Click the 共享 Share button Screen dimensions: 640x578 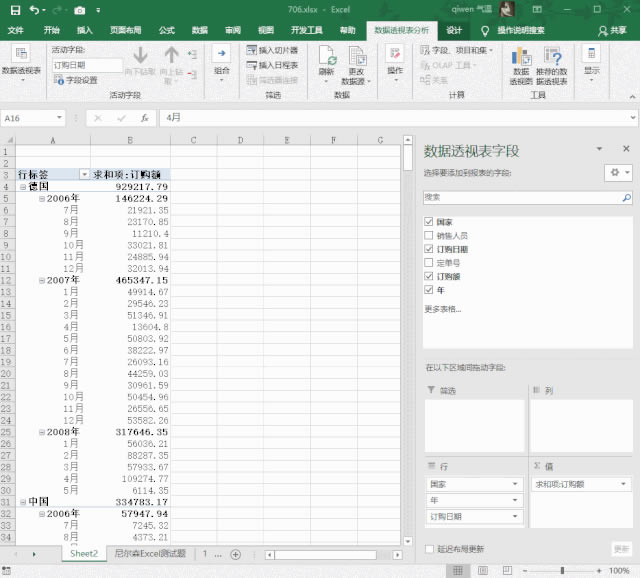pyautogui.click(x=612, y=31)
